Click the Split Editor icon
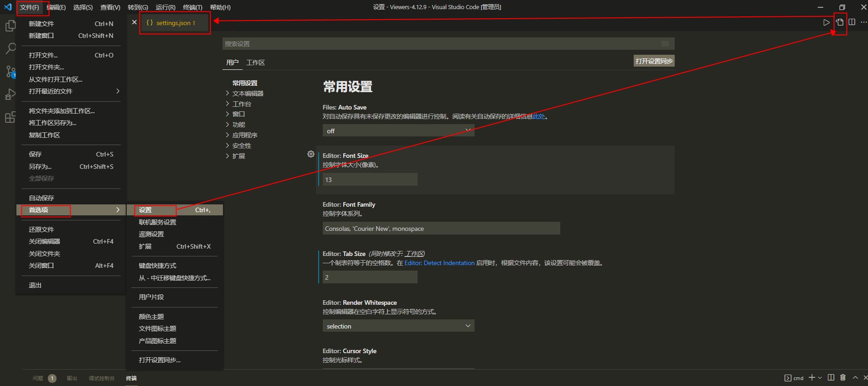Screen dimensions: 868x386 (852, 22)
